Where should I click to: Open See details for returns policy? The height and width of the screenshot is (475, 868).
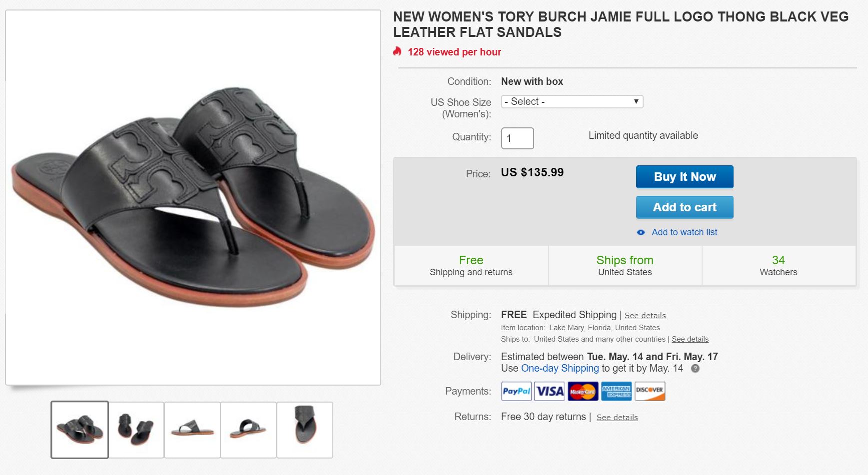[617, 418]
